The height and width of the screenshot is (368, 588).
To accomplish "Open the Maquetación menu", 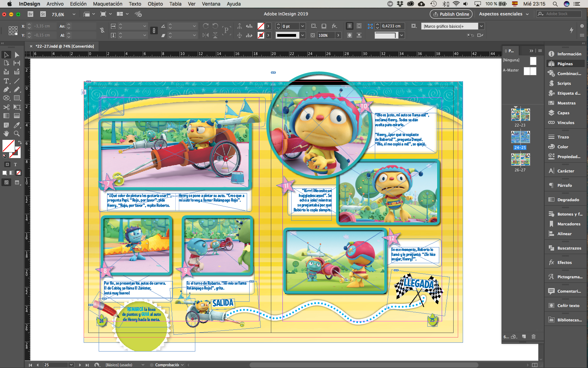I will point(108,4).
